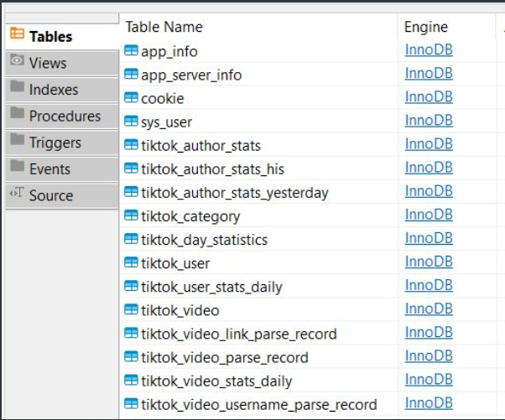Click the folder icon on Events tab
505x420 pixels.
pyautogui.click(x=17, y=166)
